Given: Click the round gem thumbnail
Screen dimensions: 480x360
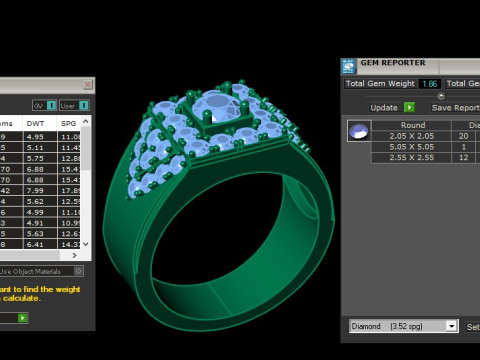Looking at the screenshot, I should point(359,131).
